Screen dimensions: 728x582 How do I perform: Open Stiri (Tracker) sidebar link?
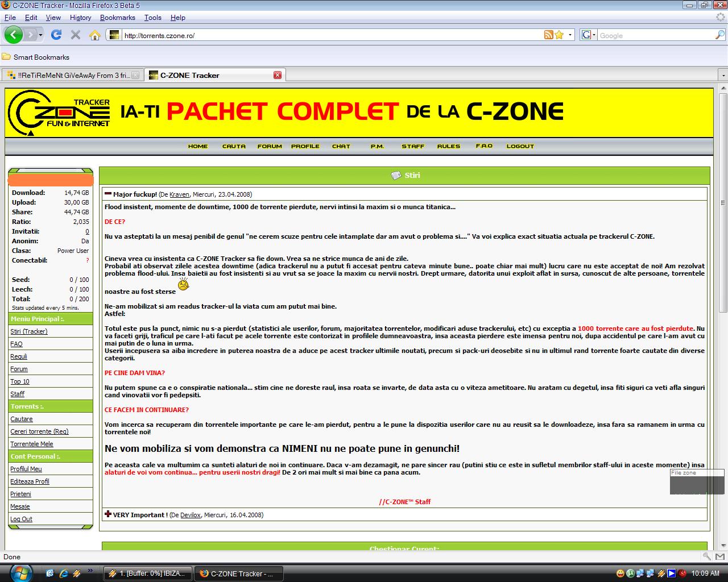[29, 331]
